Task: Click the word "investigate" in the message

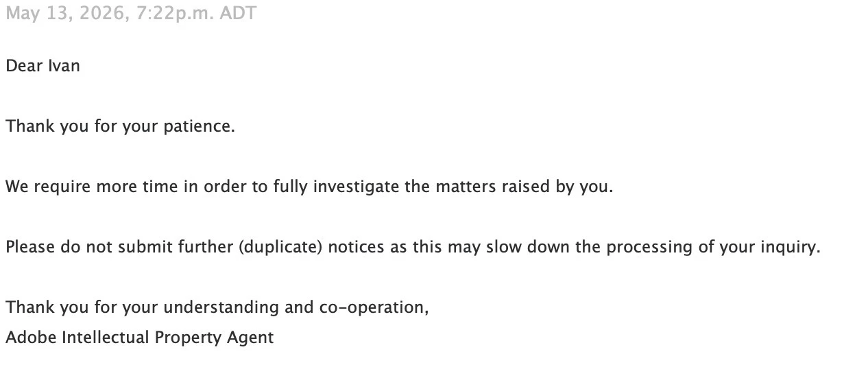Action: [x=357, y=187]
